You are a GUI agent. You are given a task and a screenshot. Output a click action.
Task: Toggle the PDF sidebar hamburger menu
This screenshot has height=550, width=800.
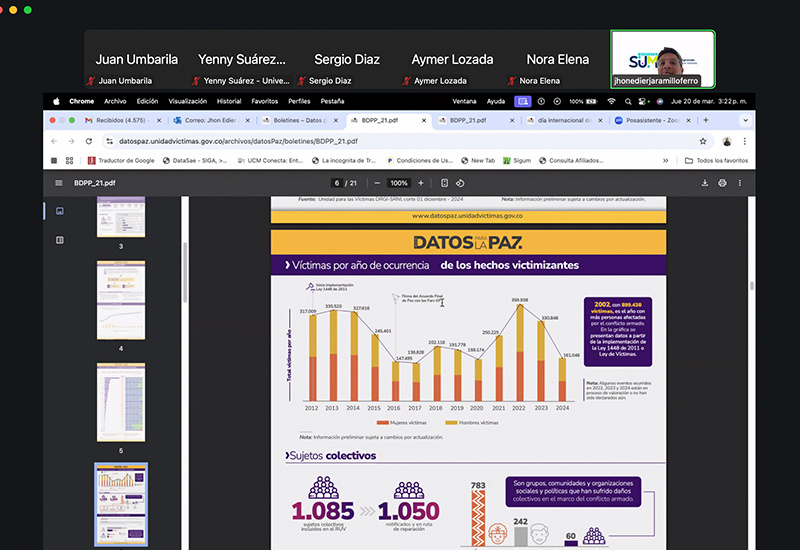pos(58,183)
